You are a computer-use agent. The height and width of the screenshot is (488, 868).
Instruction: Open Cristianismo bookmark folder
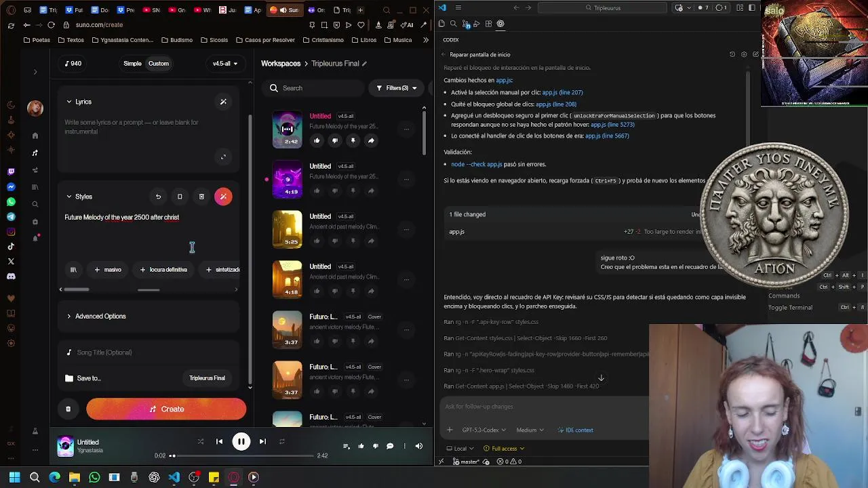323,40
